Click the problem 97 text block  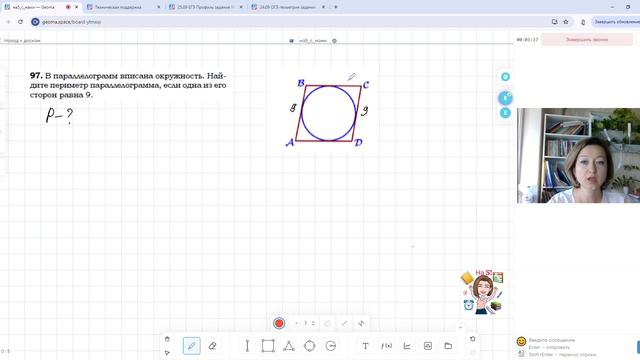tap(128, 85)
